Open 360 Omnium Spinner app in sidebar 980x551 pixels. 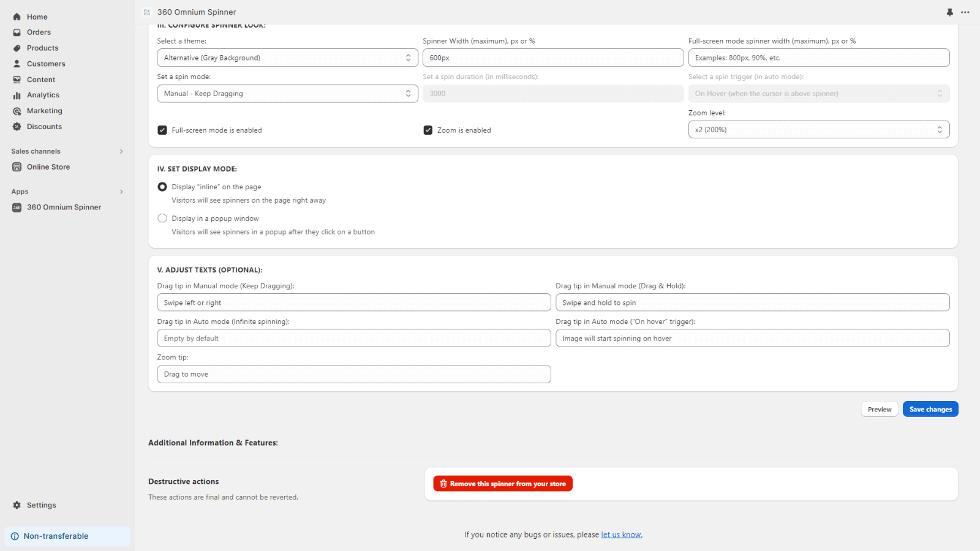pos(64,208)
